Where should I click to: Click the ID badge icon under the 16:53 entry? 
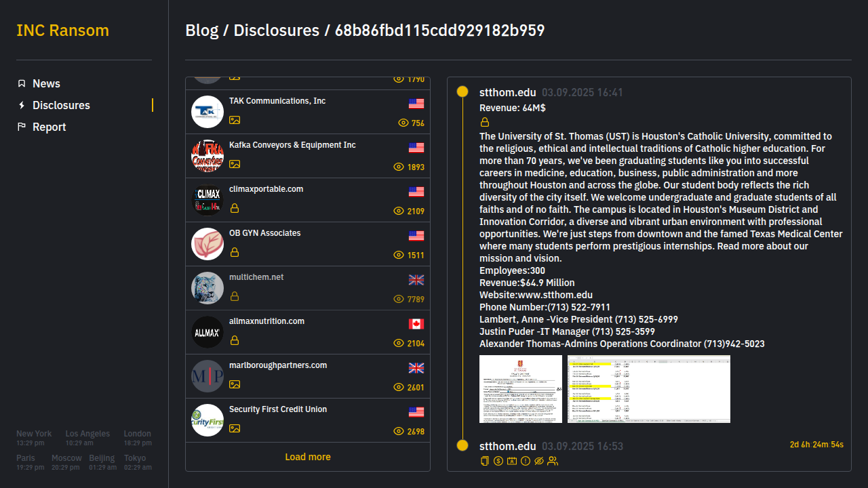(x=512, y=462)
